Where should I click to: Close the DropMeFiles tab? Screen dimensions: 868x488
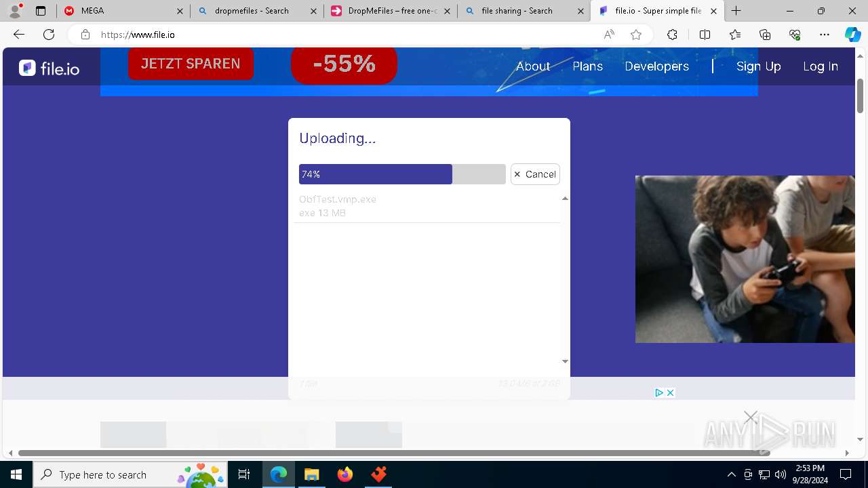447,11
